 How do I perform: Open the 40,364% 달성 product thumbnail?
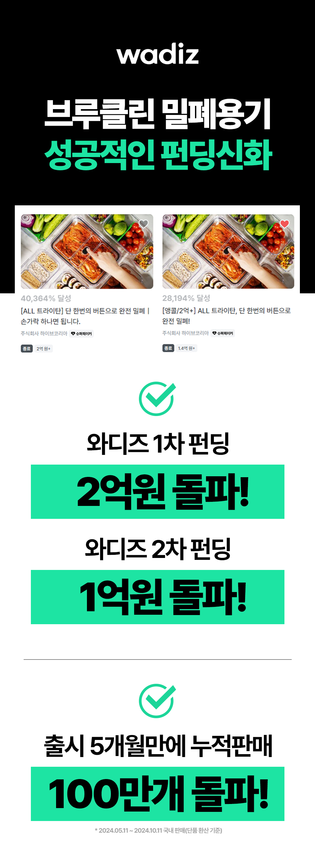point(87,251)
